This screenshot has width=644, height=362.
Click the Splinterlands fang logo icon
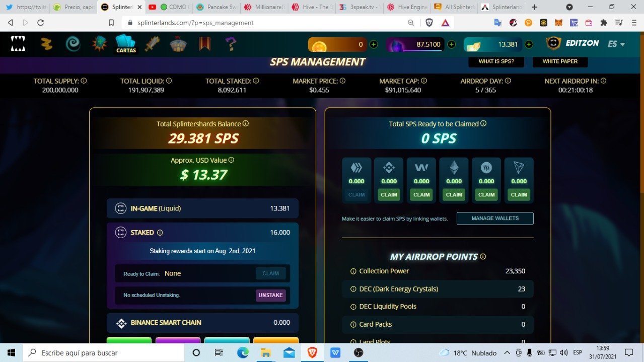(x=18, y=44)
